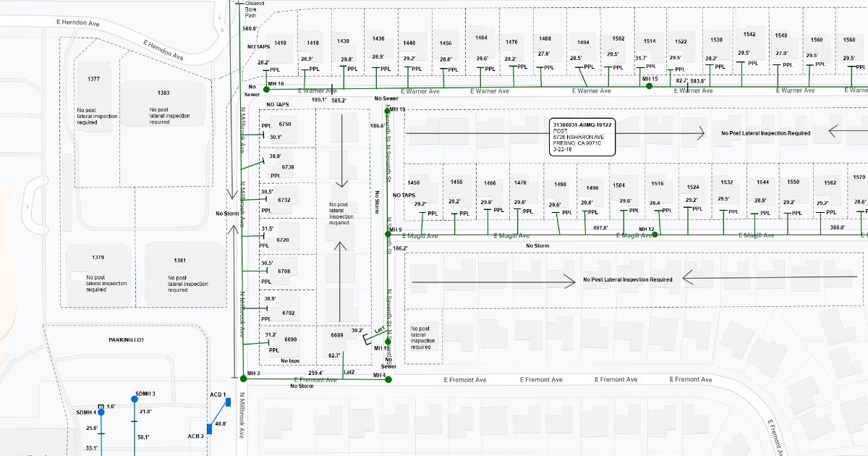Select the SDMH 3 storm drain marker
Viewport: 868px width, 456px height.
point(134,400)
